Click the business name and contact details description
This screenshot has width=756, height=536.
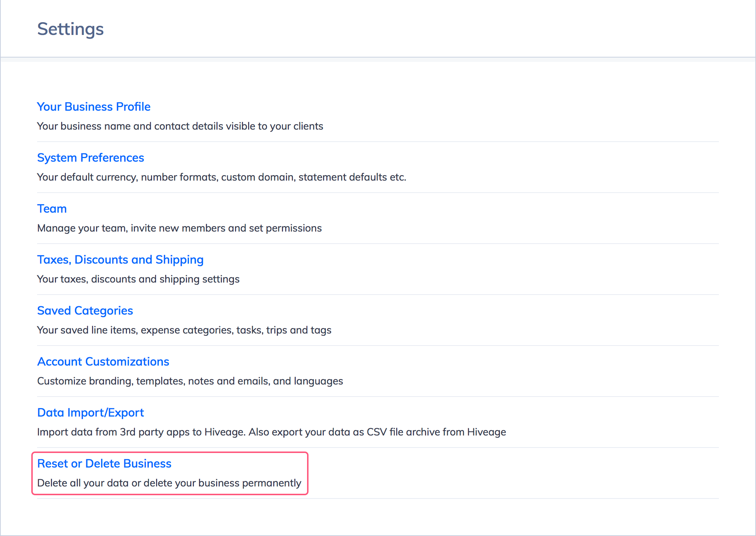click(x=180, y=126)
